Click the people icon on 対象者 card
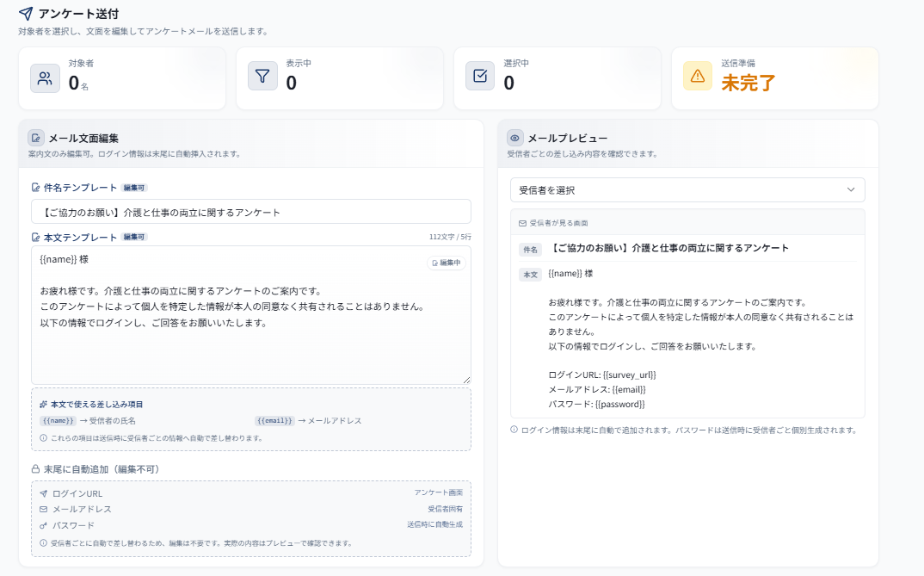The height and width of the screenshot is (576, 924). click(45, 77)
